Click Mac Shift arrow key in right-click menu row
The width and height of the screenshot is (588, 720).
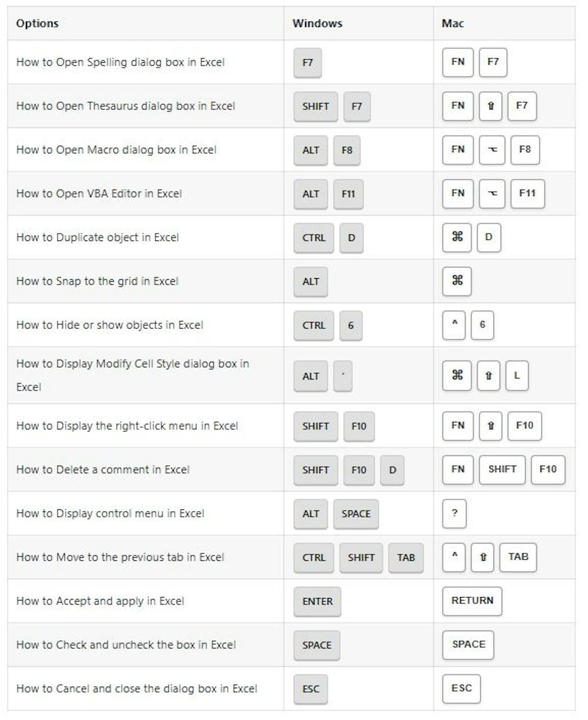tap(490, 426)
